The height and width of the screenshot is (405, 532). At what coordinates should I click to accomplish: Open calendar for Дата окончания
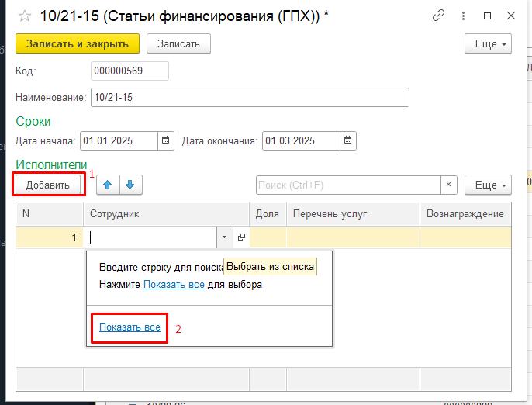tap(348, 141)
